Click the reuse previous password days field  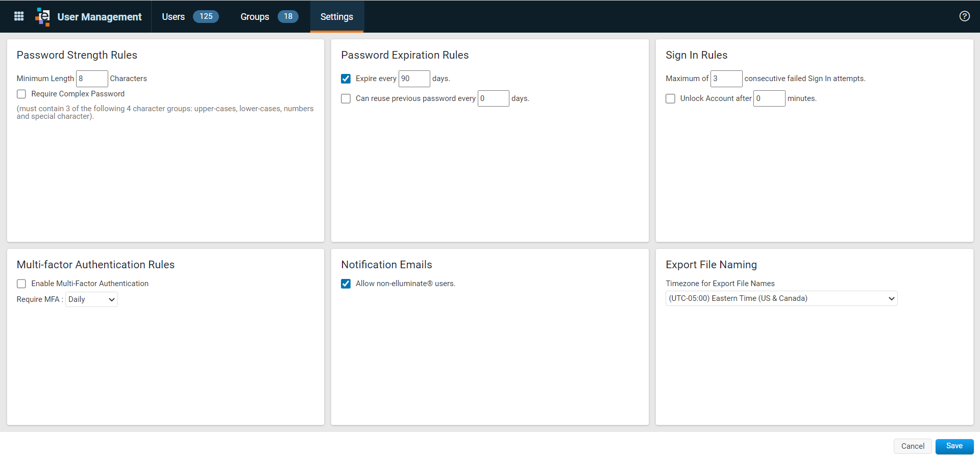tap(494, 98)
